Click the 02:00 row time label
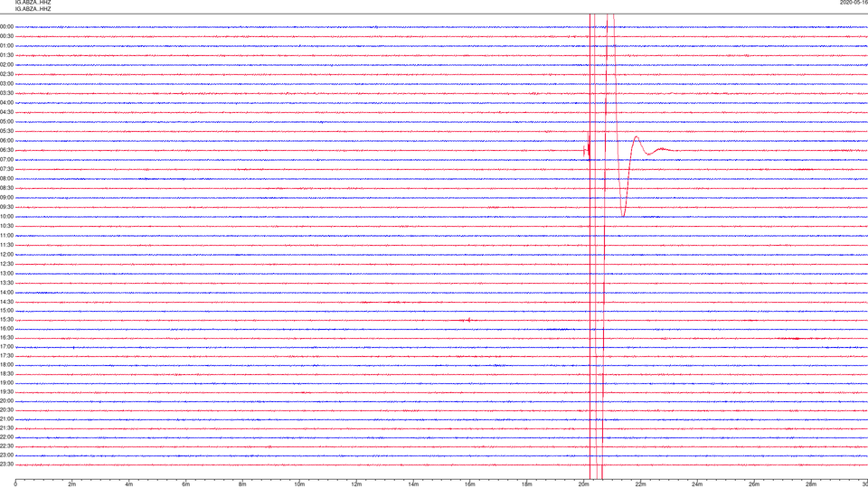The image size is (868, 488). pyautogui.click(x=6, y=65)
